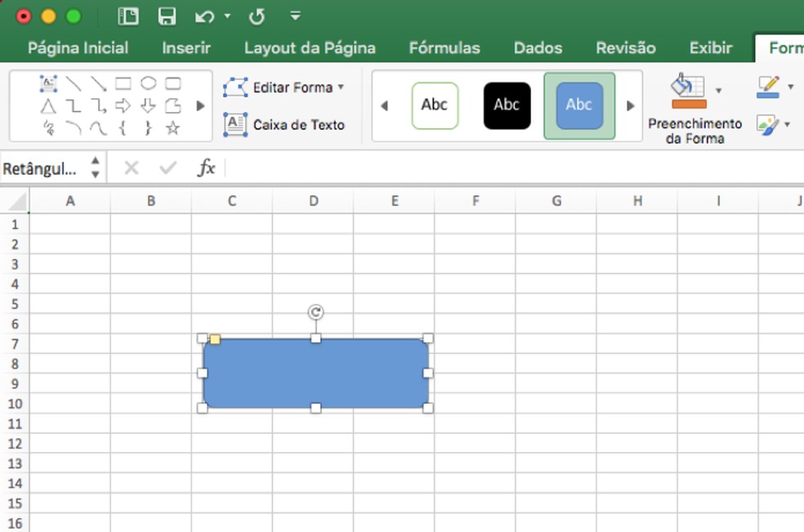The height and width of the screenshot is (532, 804).
Task: Insert the right brace shape
Action: 148,127
